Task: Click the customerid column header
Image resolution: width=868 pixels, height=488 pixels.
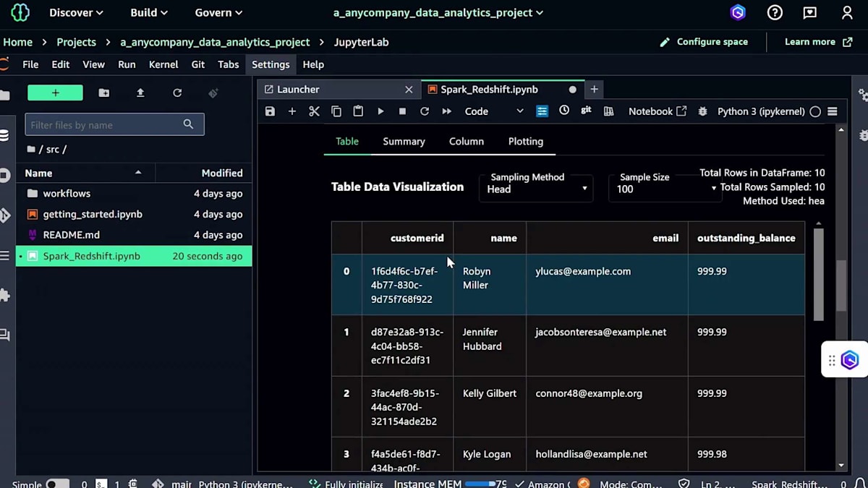Action: pyautogui.click(x=407, y=238)
